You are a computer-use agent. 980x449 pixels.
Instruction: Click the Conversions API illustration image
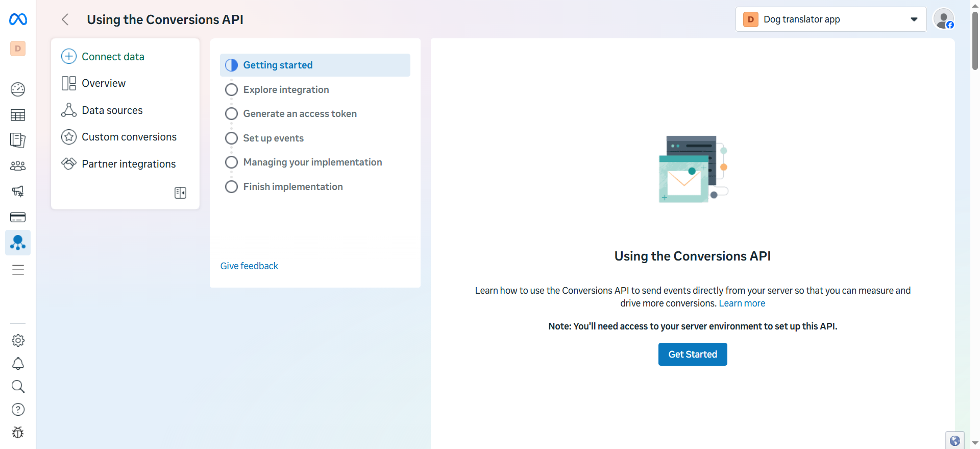click(693, 169)
